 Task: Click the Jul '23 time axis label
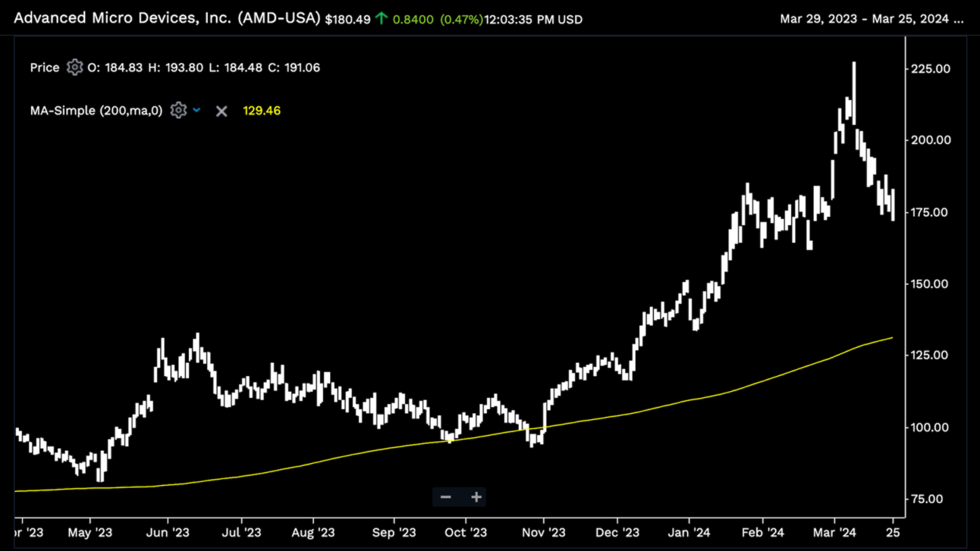click(x=242, y=533)
